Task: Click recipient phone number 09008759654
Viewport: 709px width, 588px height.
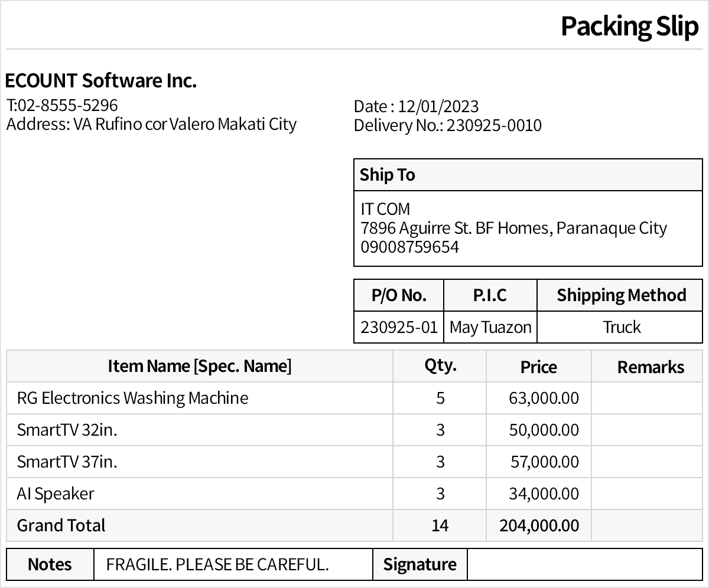Action: click(409, 247)
